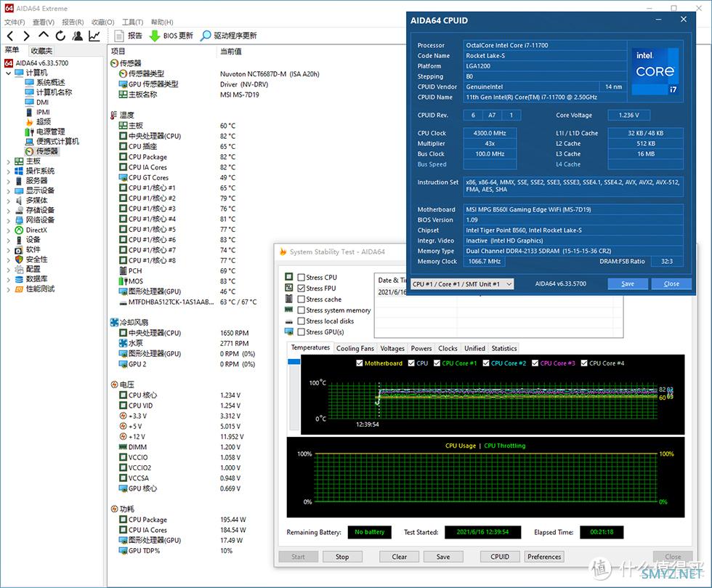Expand the 软件 tree node
This screenshot has width=712, height=588.
click(9, 250)
